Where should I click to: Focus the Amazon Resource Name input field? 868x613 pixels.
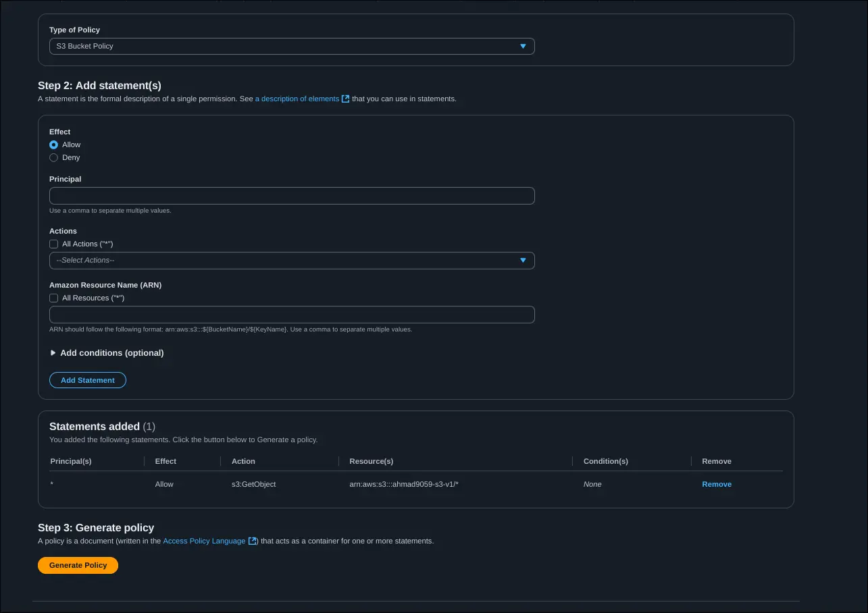tap(292, 315)
